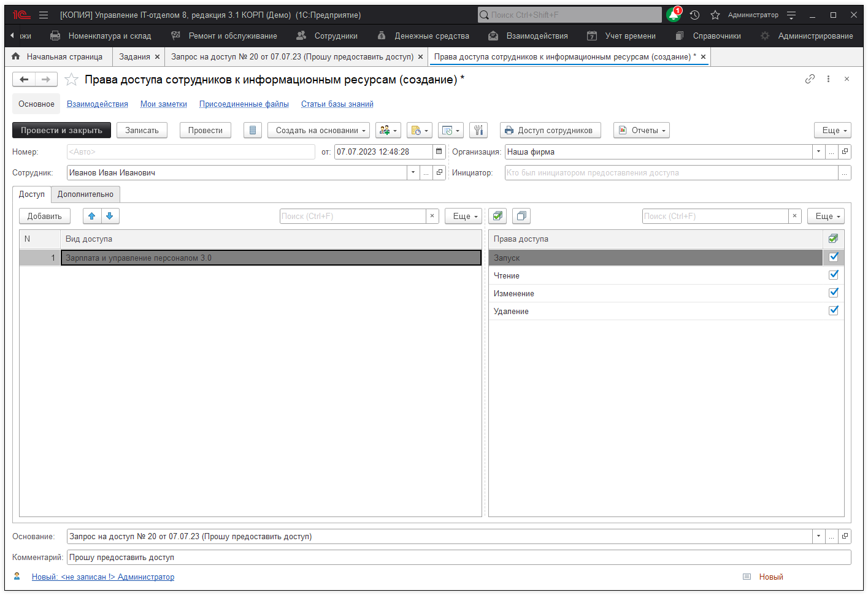Click Доступ сотрудников button
The image size is (868, 595).
pyautogui.click(x=550, y=130)
